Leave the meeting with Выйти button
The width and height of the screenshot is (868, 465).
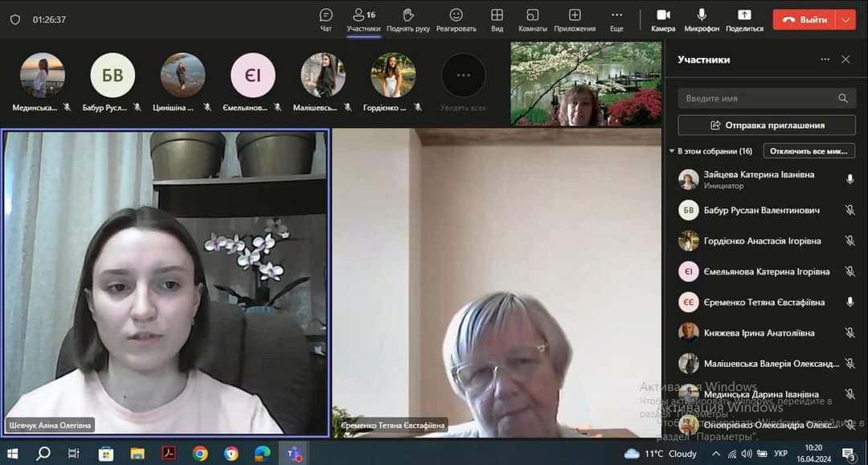(803, 20)
